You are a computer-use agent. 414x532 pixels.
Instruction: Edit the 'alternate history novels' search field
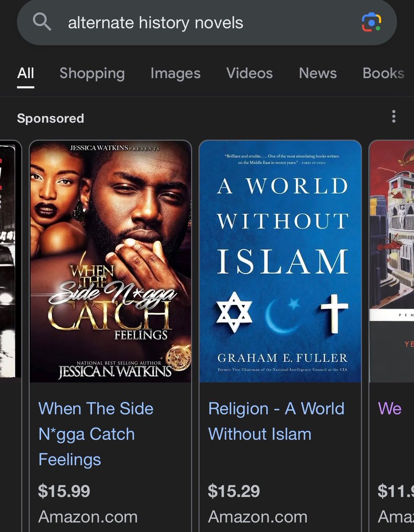pos(207,22)
